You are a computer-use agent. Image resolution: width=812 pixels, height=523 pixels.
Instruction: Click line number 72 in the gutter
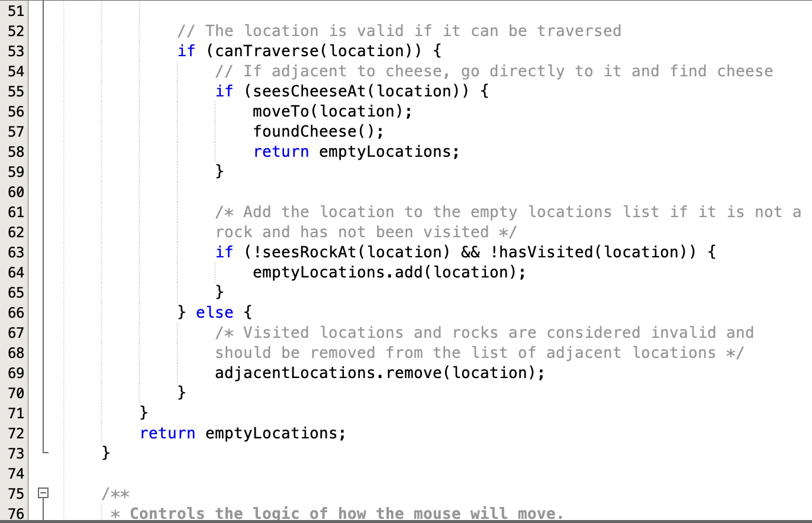click(15, 433)
